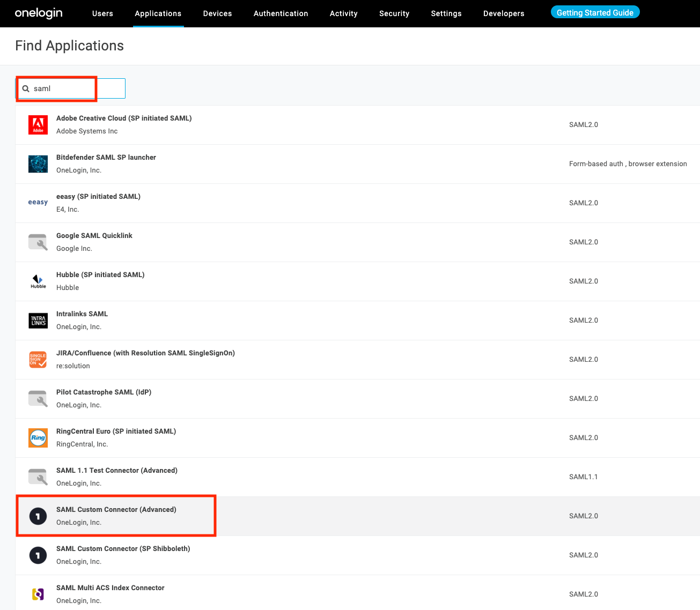
Task: Click the JIRA/Confluence Single Sign On icon
Action: click(x=38, y=360)
